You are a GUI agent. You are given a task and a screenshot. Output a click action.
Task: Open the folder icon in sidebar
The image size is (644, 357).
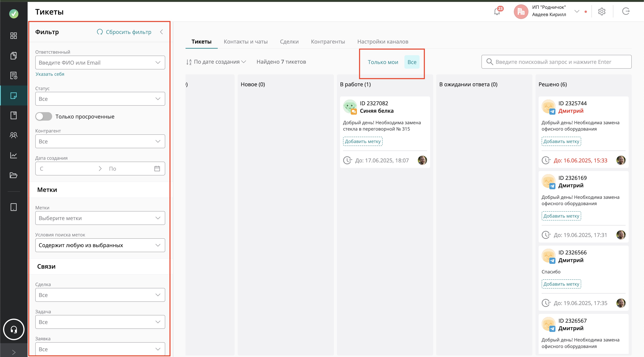pos(13,175)
